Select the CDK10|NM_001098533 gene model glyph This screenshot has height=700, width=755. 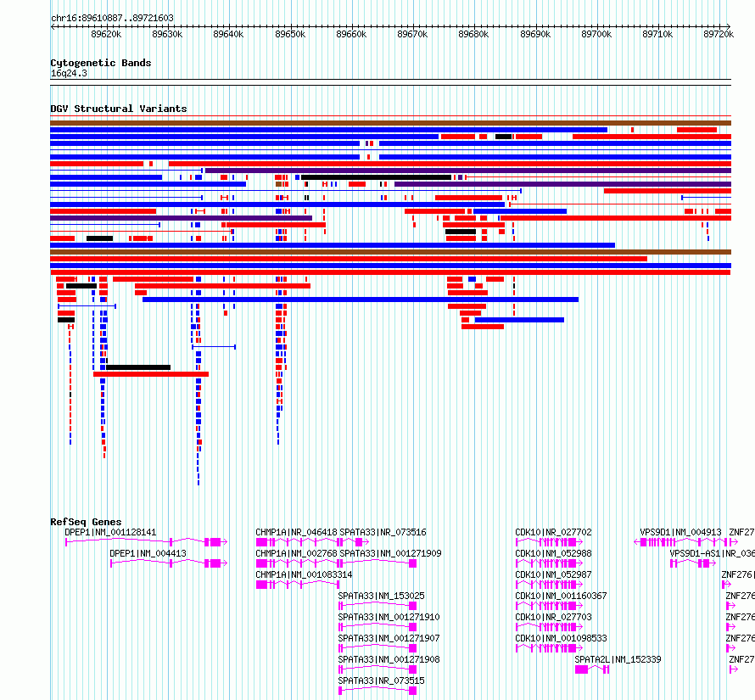[x=549, y=648]
